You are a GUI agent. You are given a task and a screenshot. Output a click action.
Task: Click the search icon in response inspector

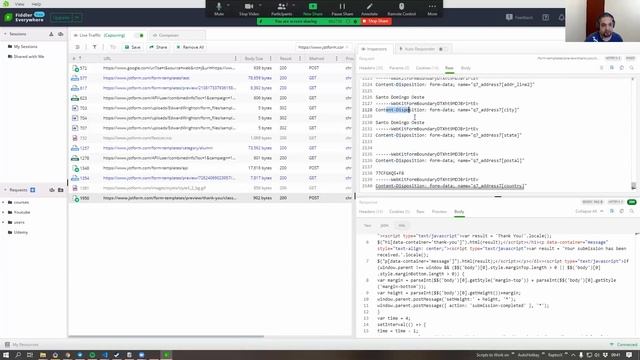pos(631,211)
